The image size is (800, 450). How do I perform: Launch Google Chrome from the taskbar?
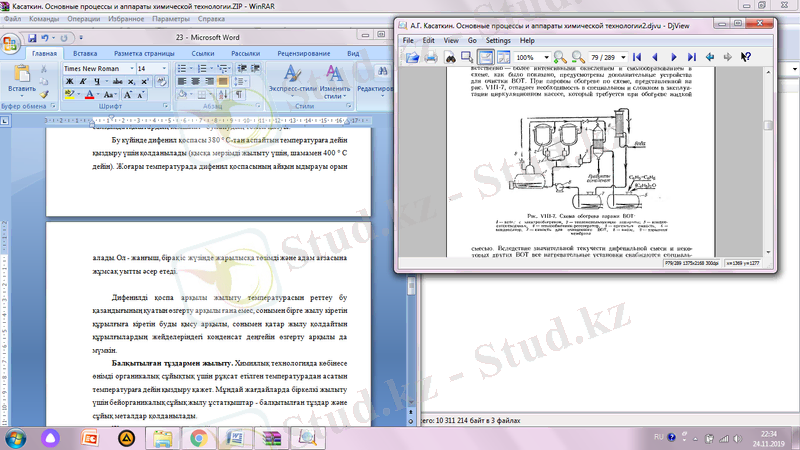point(198,437)
